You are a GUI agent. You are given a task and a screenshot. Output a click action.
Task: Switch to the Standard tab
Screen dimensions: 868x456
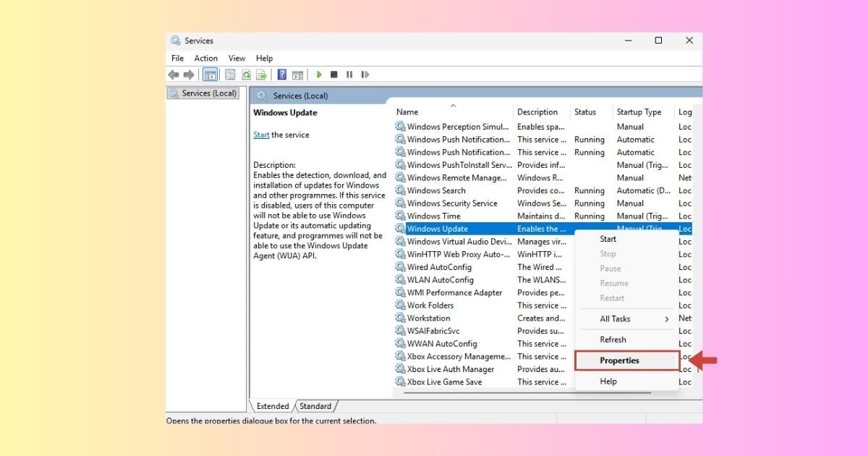click(315, 406)
